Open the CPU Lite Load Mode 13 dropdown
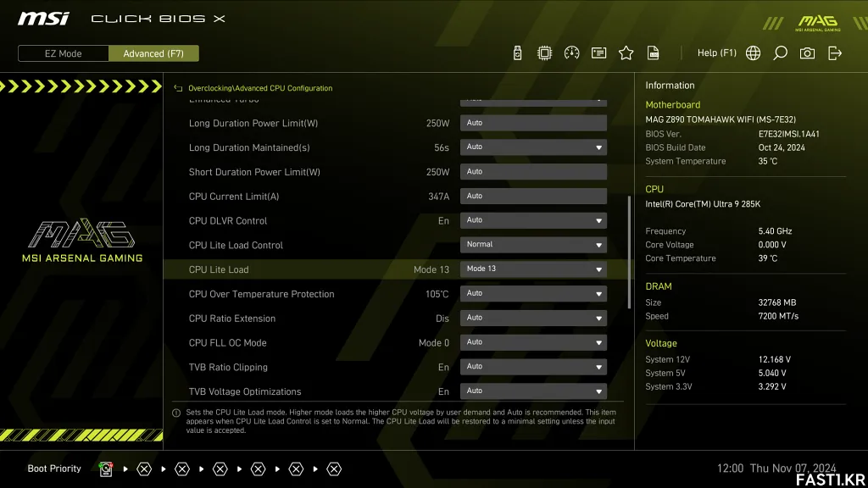Viewport: 868px width, 488px height. (x=533, y=269)
